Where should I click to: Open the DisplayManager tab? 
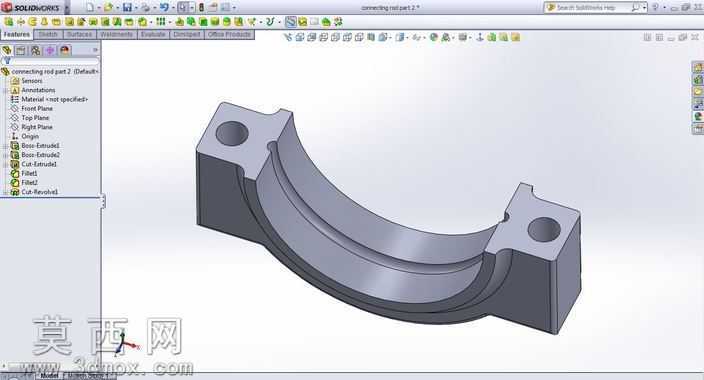65,50
